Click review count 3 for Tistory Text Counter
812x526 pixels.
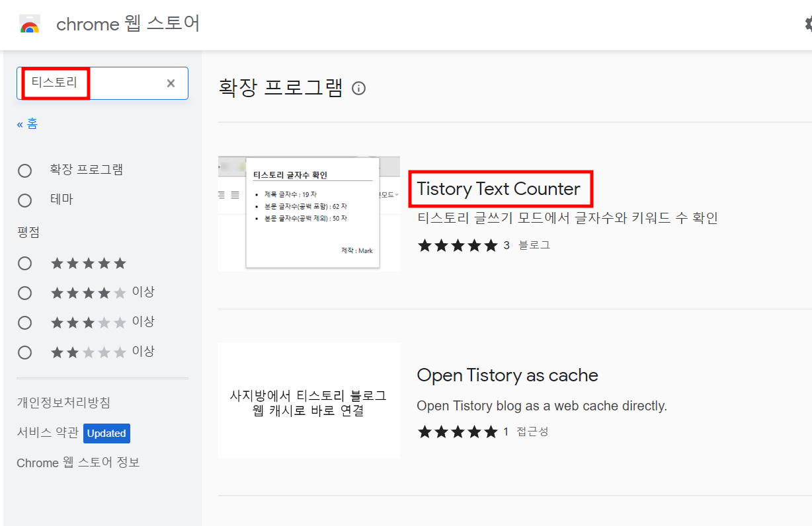(x=507, y=246)
